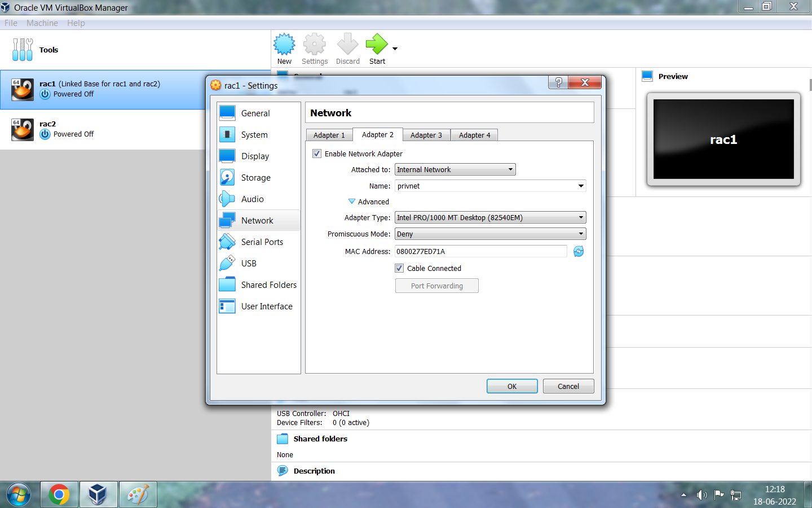This screenshot has height=508, width=812.
Task: Click the Tools icon in the sidebar
Action: [x=23, y=50]
